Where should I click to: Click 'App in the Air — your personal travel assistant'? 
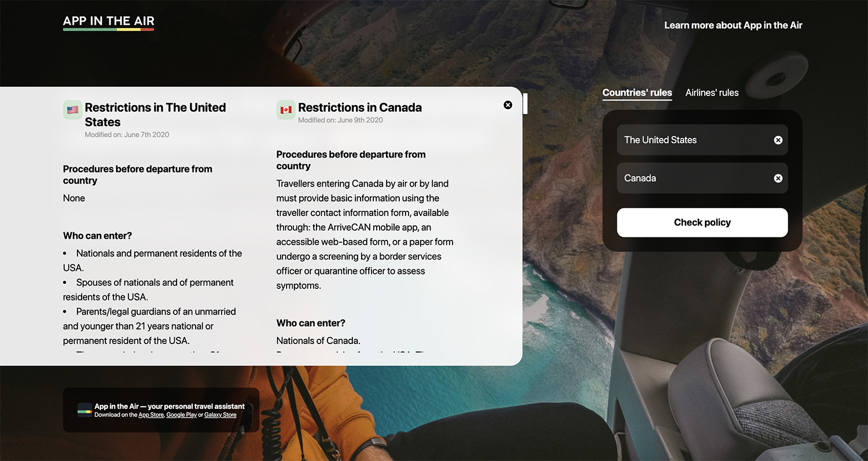(x=170, y=407)
